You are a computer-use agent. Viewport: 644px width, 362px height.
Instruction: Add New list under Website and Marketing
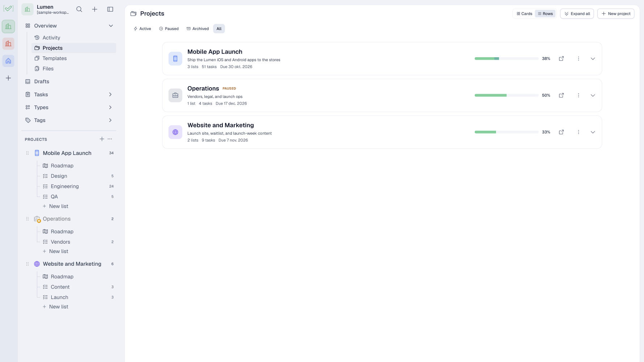[x=55, y=307]
